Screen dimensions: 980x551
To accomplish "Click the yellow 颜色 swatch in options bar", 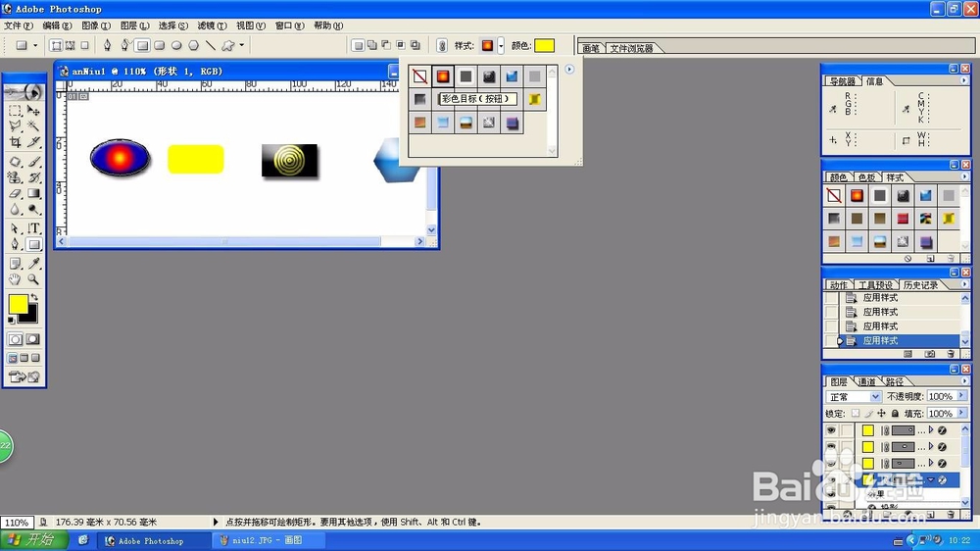I will point(544,45).
